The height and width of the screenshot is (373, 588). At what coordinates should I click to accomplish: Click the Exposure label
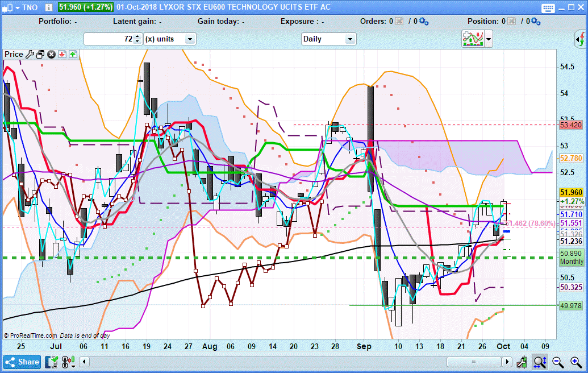click(x=302, y=22)
